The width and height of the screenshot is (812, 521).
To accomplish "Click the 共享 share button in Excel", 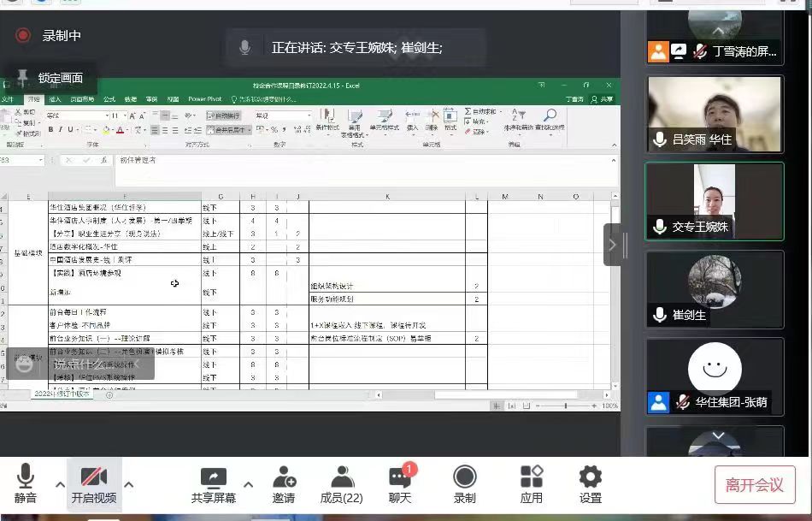I will click(603, 99).
